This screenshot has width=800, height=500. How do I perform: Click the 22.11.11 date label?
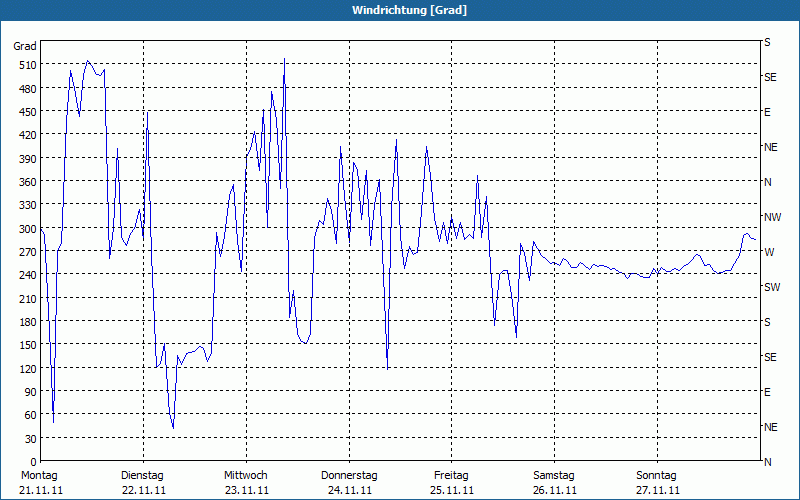144,490
